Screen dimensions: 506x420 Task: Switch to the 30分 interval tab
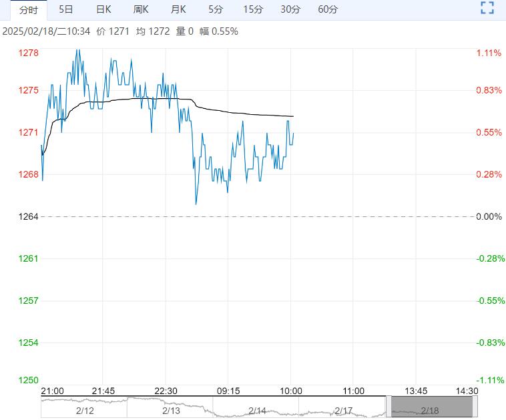coord(290,9)
